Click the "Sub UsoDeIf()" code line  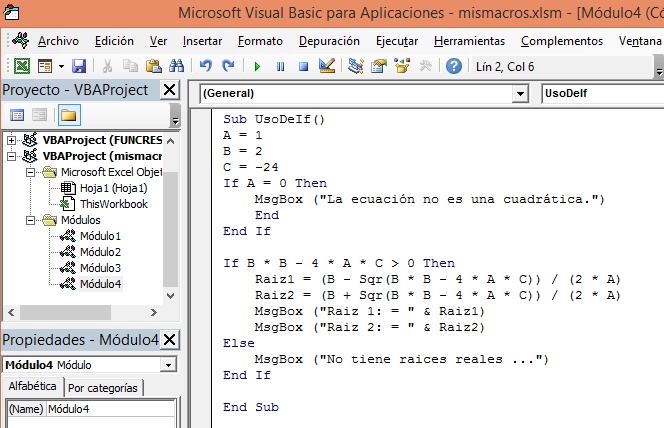(274, 119)
